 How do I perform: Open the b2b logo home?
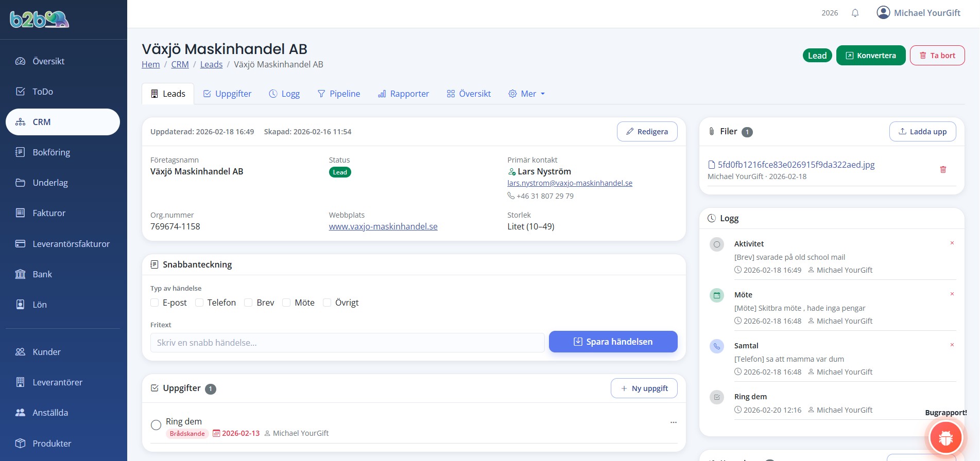(39, 19)
